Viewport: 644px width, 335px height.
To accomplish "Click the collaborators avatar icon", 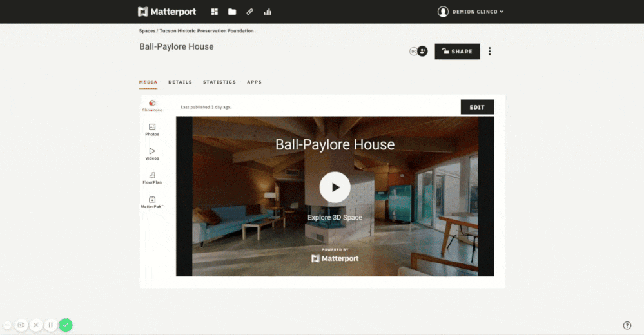I will [418, 52].
